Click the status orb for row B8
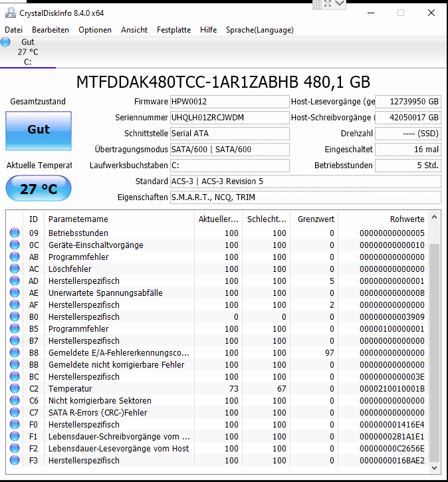 (x=15, y=352)
